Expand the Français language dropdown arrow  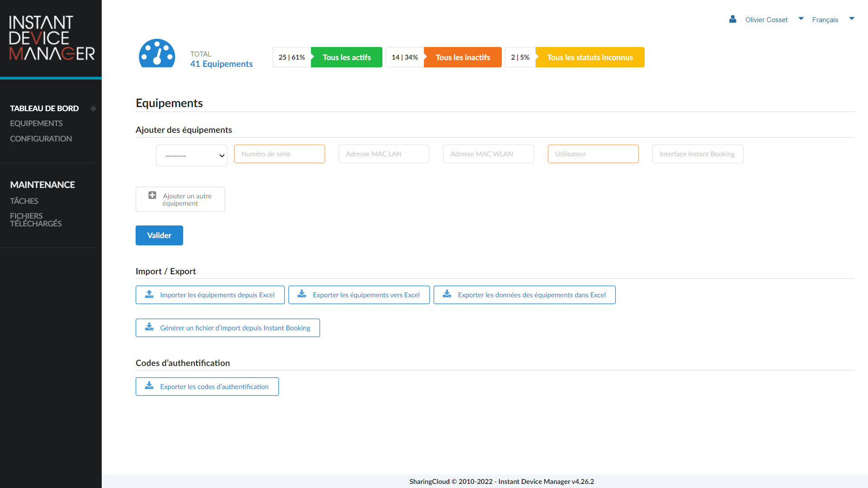click(x=852, y=19)
